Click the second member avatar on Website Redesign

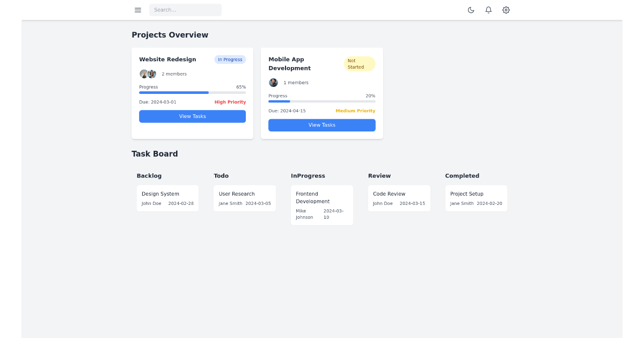[151, 74]
